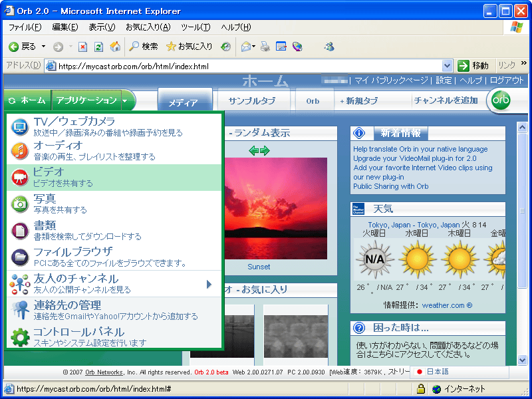Go to the IE Home page icon
532x399 pixels.
tap(115, 47)
